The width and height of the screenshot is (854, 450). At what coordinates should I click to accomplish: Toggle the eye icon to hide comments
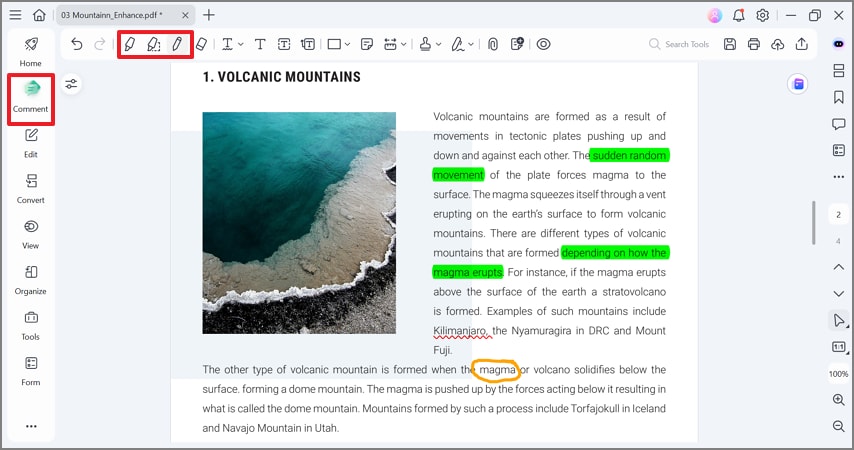(x=544, y=44)
